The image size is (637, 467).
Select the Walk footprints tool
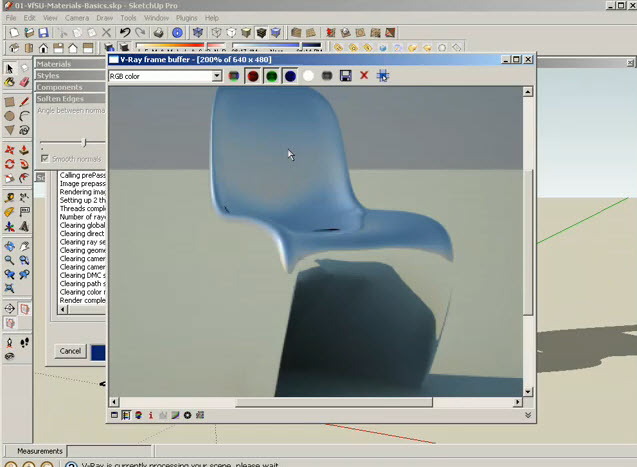(24, 342)
